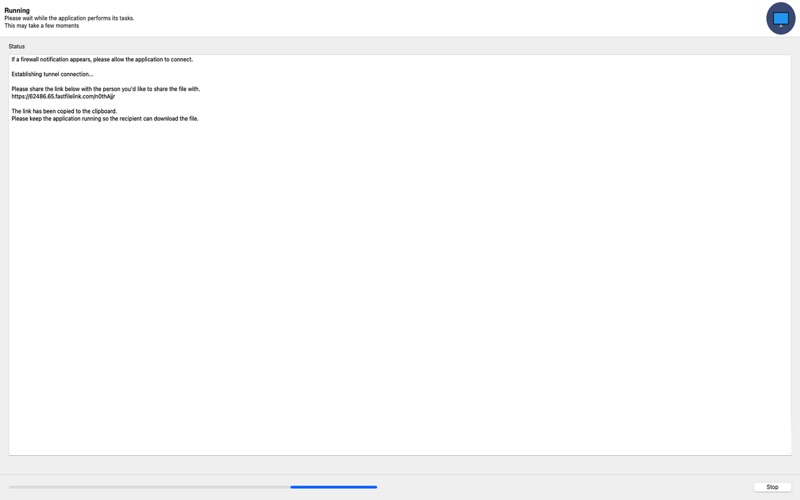Click the blue progress bar indicator
Screen dimensions: 800x500
point(334,487)
